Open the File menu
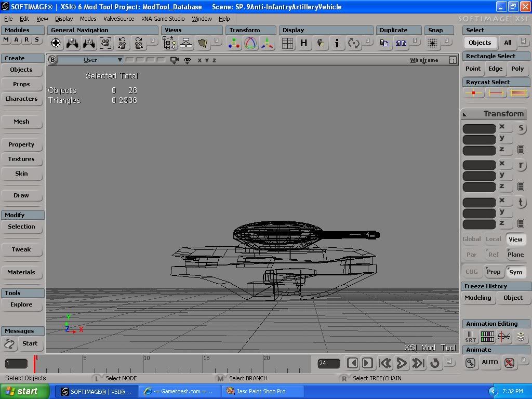 [8, 19]
